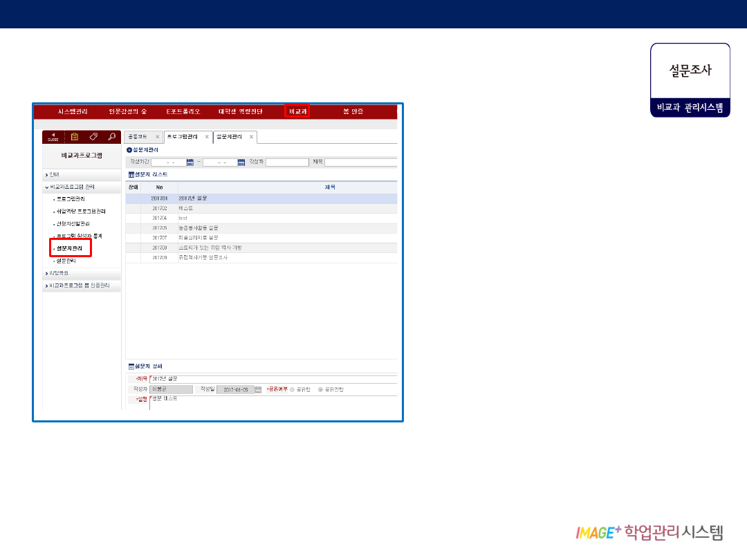747x560 pixels.
Task: Close the 공통코드 tab
Action: 157,137
